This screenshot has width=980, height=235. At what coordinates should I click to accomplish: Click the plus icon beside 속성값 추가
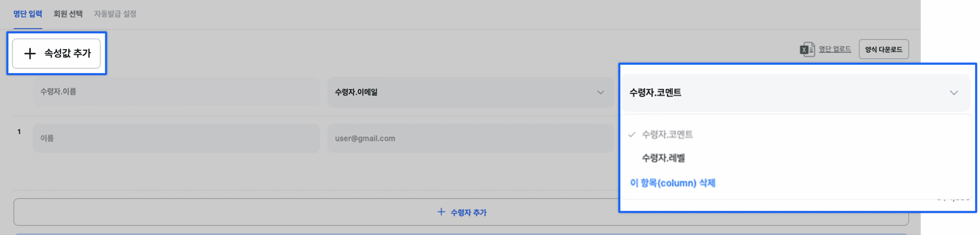click(30, 53)
